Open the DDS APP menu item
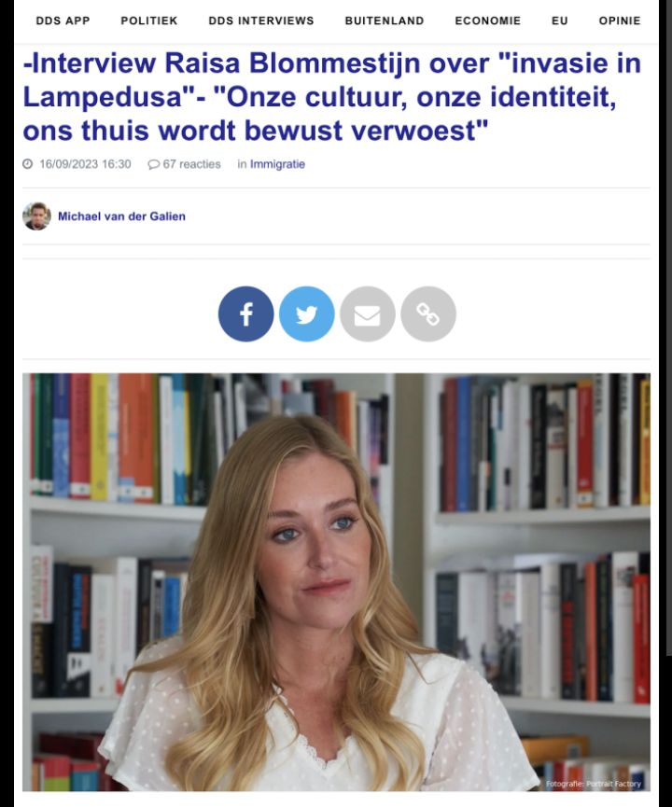 pos(63,21)
